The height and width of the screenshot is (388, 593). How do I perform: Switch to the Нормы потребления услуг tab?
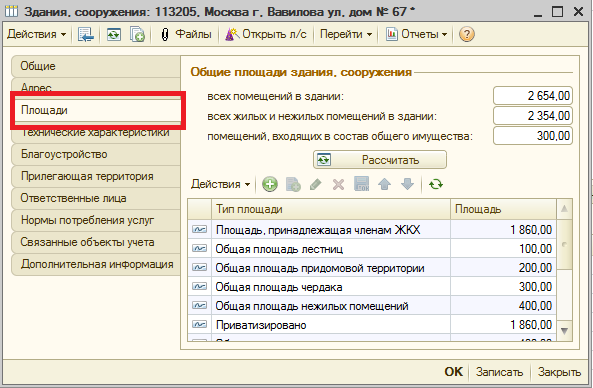point(96,220)
